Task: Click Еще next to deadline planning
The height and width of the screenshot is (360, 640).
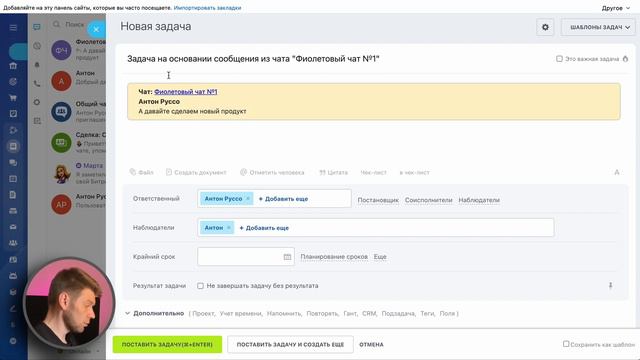Action: coord(380,257)
